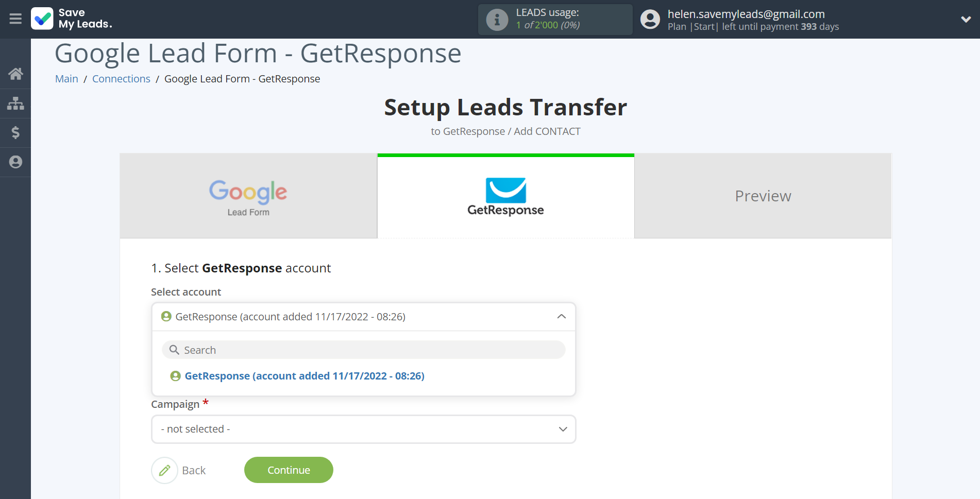This screenshot has height=499, width=980.
Task: Click the pencil Back icon
Action: [165, 470]
